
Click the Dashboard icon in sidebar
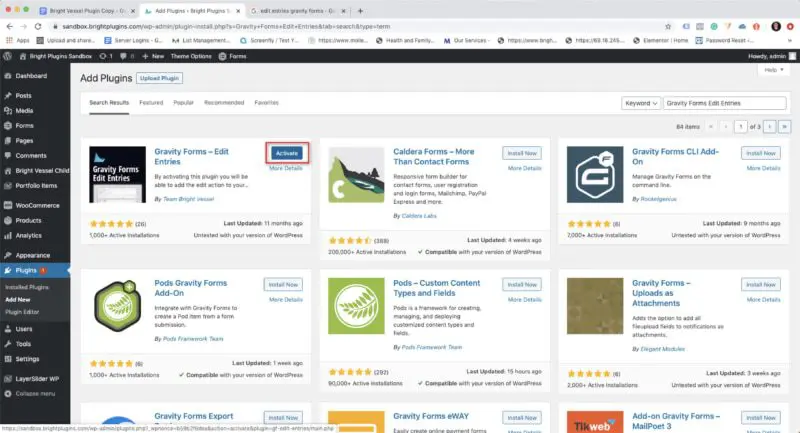pos(7,76)
